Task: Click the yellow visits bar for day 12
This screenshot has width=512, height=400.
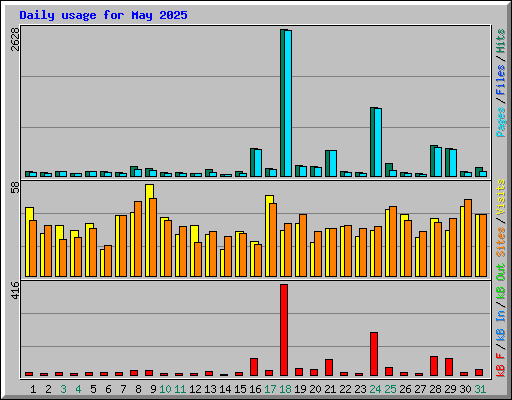Action: 192,251
